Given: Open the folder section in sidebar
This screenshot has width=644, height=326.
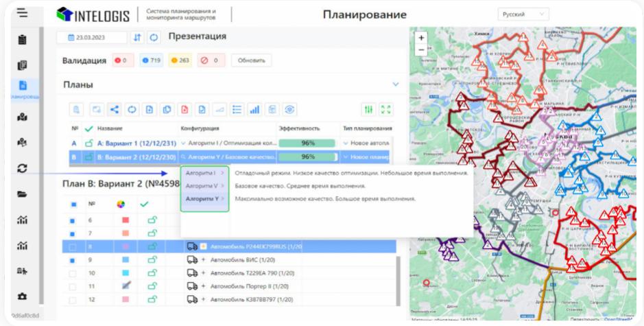Looking at the screenshot, I should click(22, 194).
